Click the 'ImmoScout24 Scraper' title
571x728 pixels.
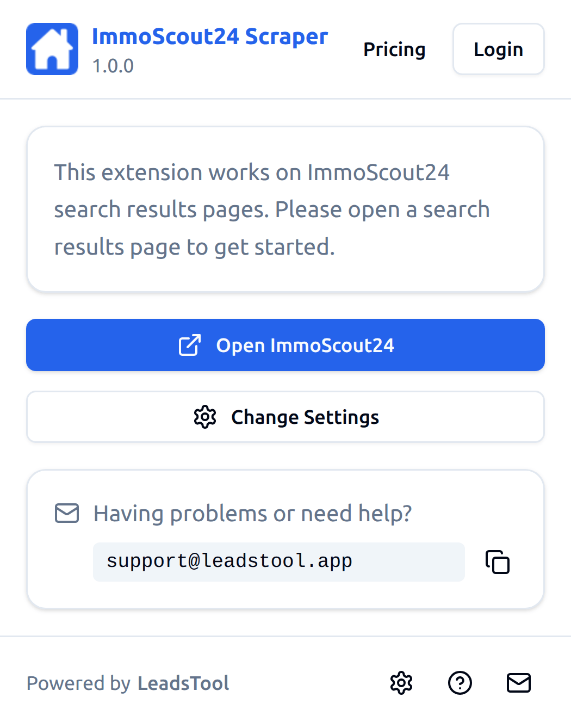210,36
